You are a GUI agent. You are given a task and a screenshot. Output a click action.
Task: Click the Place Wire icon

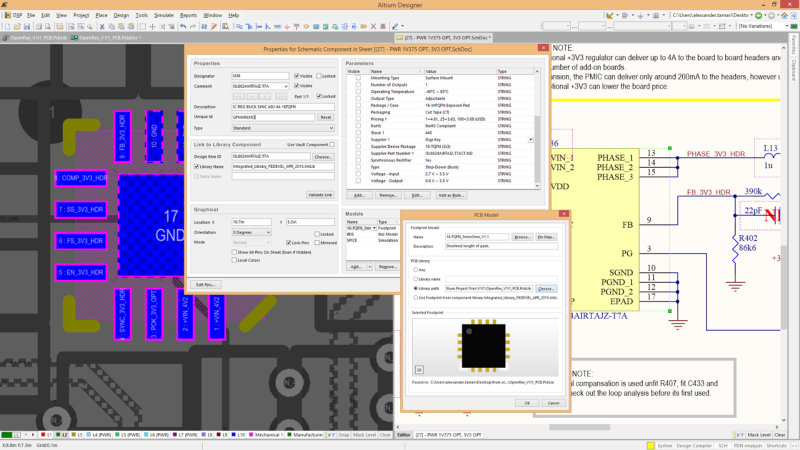coord(239,26)
